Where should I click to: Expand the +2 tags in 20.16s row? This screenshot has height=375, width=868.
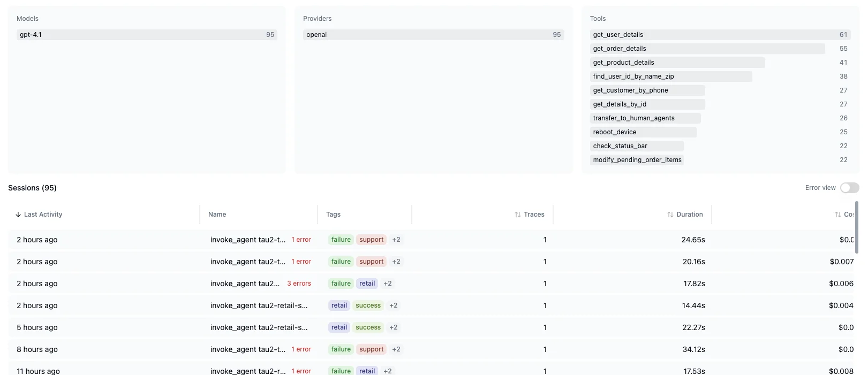(x=396, y=262)
